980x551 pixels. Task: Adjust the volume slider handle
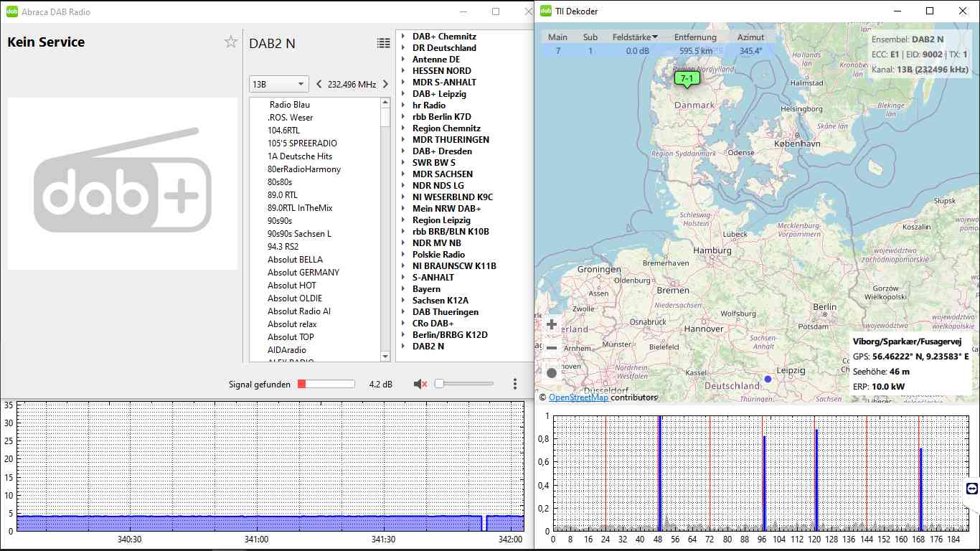[439, 384]
